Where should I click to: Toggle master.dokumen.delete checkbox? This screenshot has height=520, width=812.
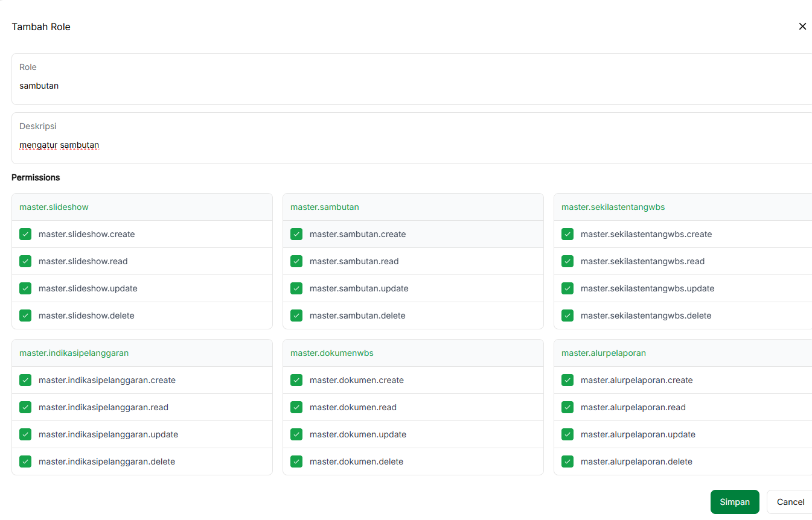[x=296, y=461]
